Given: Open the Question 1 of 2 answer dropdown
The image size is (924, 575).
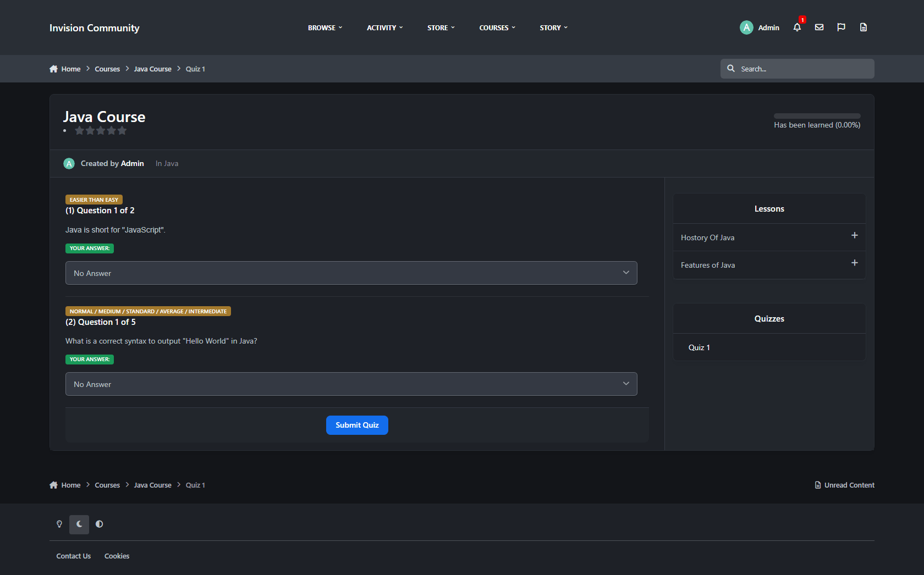Looking at the screenshot, I should (x=351, y=273).
